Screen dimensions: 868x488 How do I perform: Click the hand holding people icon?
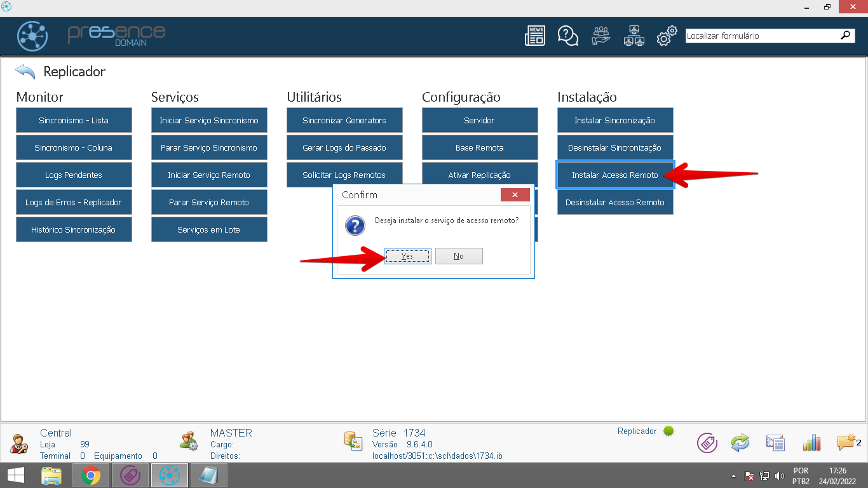600,36
